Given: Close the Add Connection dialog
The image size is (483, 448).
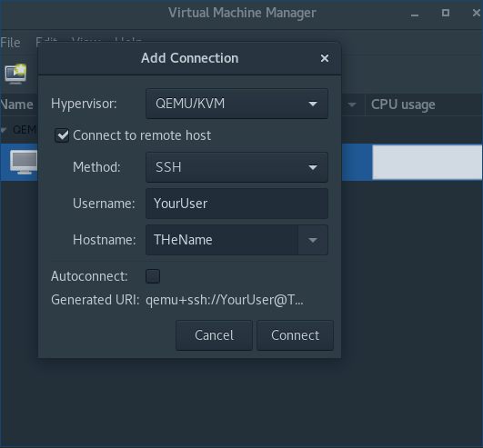Looking at the screenshot, I should point(325,58).
